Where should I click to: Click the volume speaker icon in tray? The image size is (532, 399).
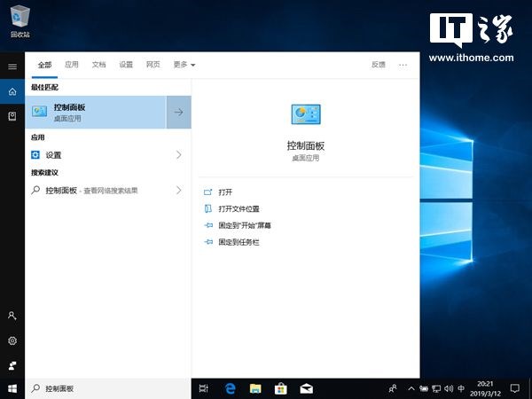click(449, 388)
